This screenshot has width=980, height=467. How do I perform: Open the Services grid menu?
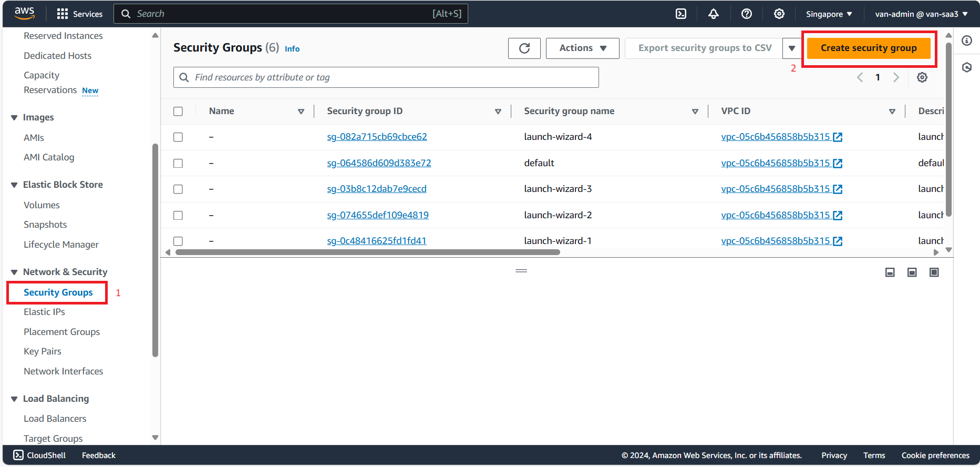pyautogui.click(x=80, y=14)
